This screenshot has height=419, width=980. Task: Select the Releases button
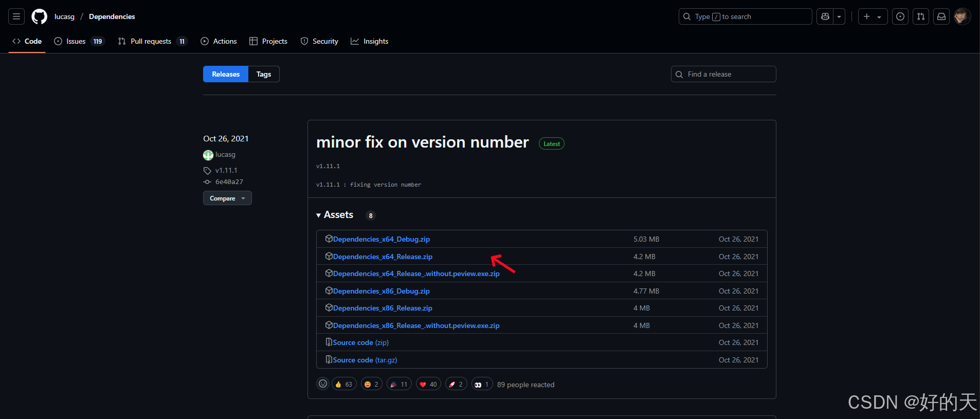[x=226, y=74]
